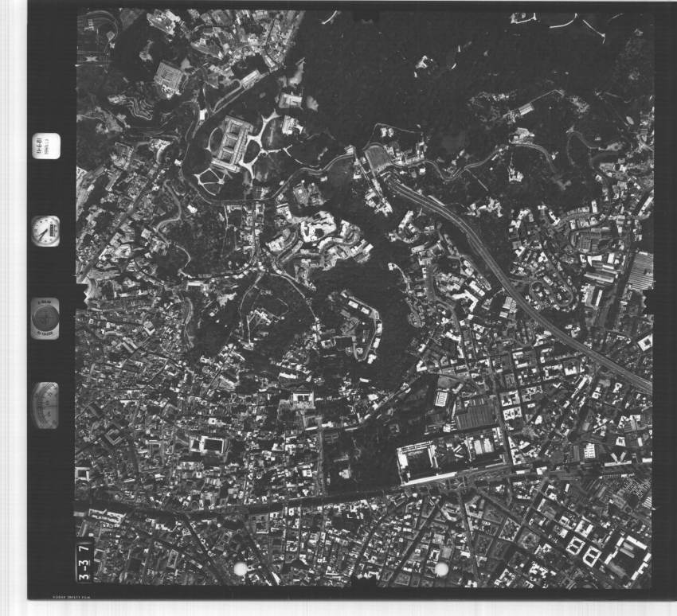Click the left white circular dot
The width and height of the screenshot is (677, 616).
(240, 568)
